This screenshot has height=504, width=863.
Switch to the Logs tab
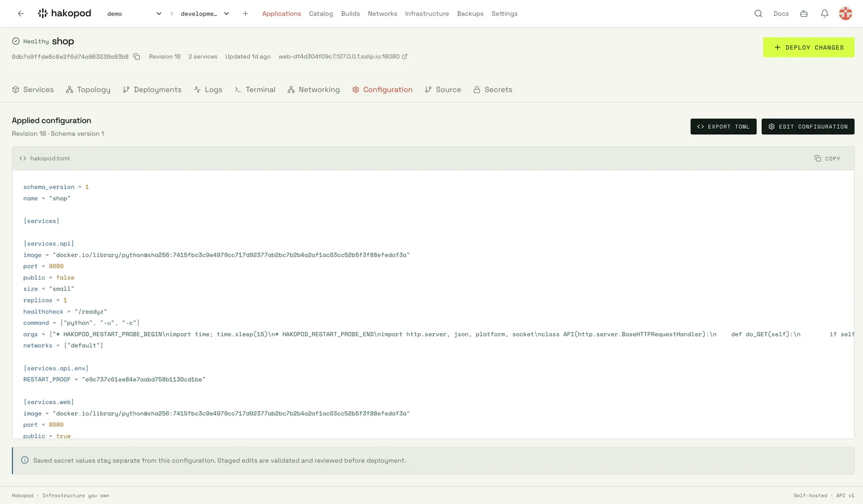point(208,89)
